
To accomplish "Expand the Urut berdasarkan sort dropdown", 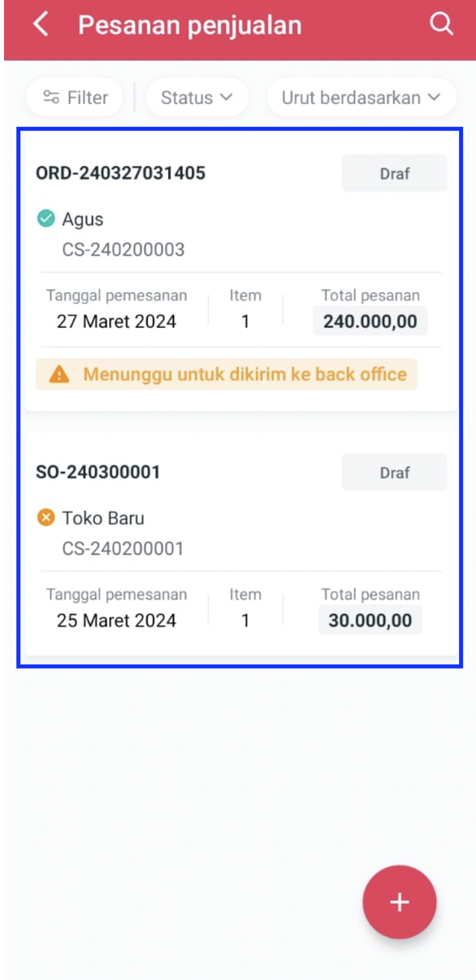I will [x=361, y=98].
